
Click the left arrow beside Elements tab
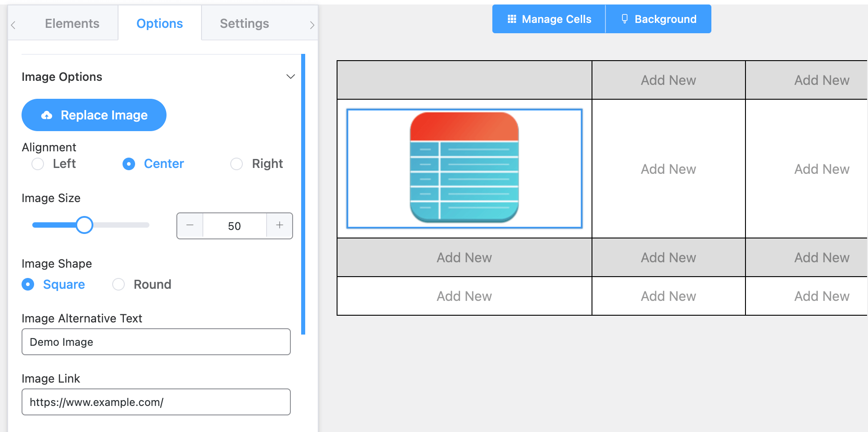pos(13,25)
